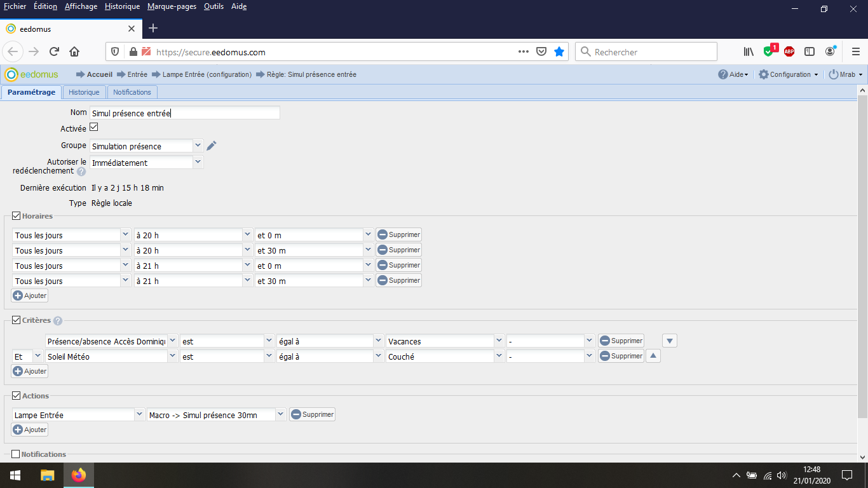Switch to the Historique tab
This screenshot has width=868, height=488.
pyautogui.click(x=85, y=92)
